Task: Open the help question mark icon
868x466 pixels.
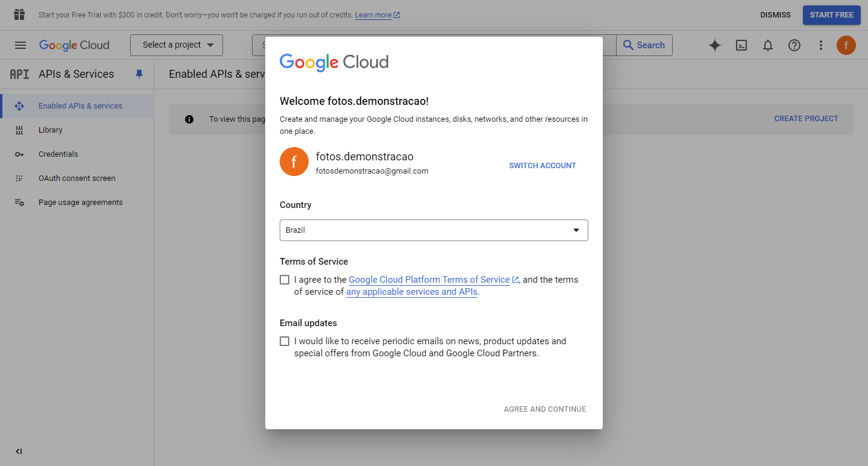Action: (794, 45)
